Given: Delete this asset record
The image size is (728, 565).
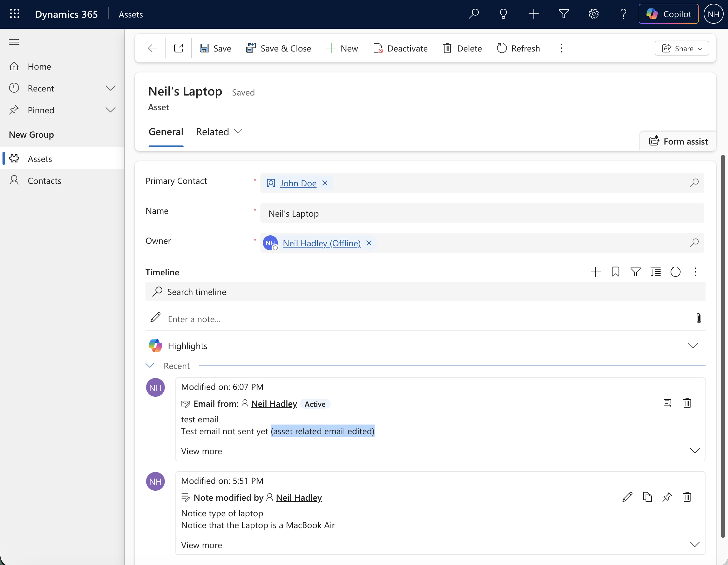Looking at the screenshot, I should coord(462,48).
